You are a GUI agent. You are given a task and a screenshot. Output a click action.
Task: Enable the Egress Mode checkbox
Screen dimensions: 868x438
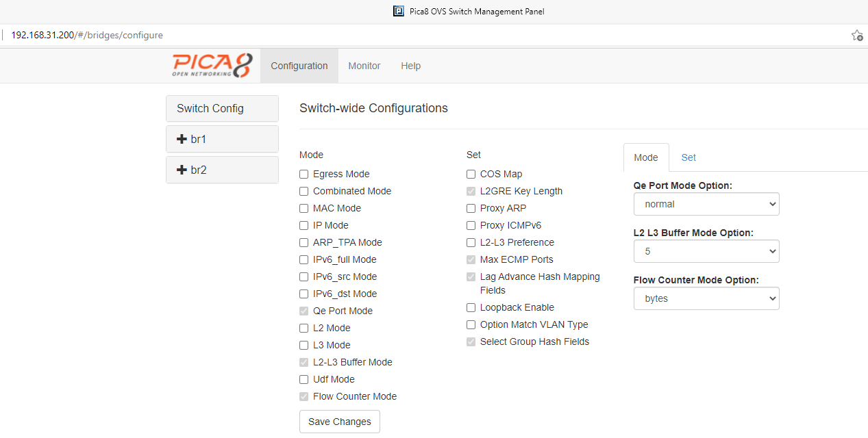tap(304, 175)
